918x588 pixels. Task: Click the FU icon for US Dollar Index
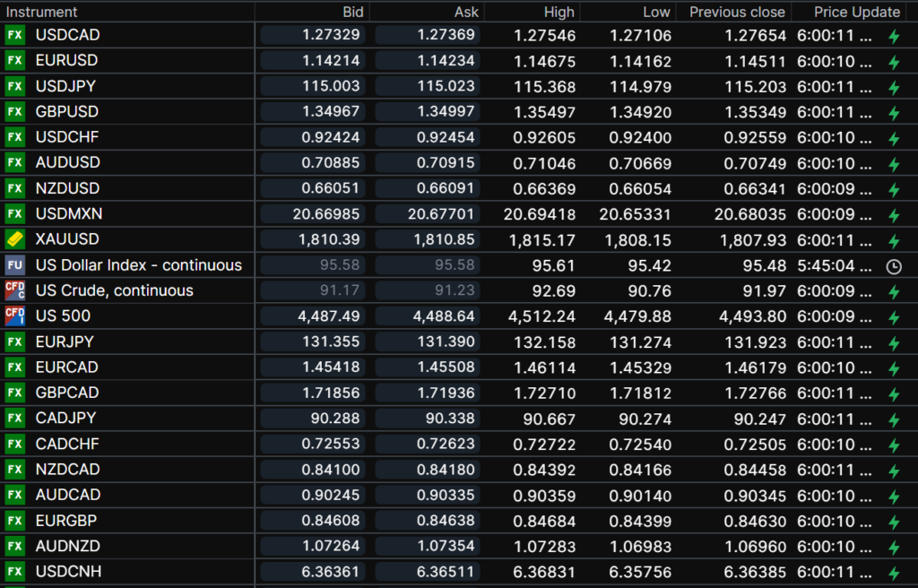pos(14,265)
